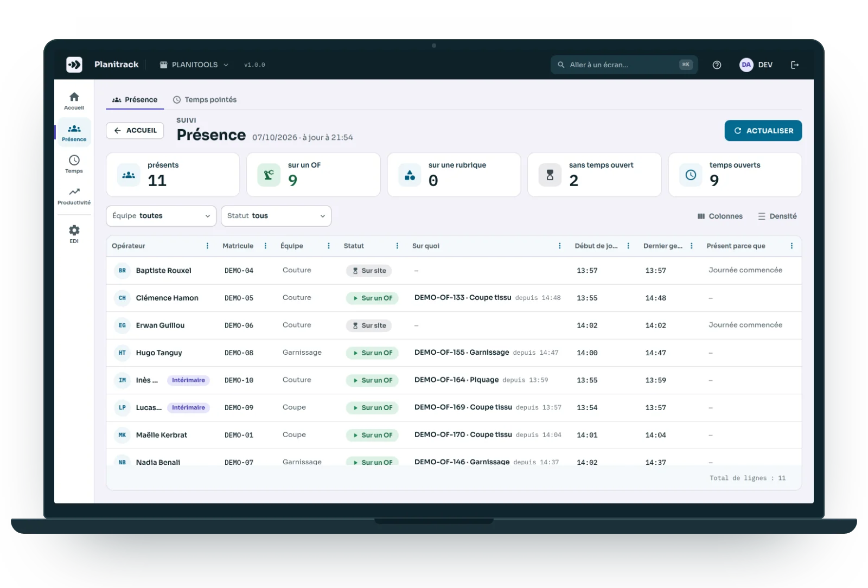
Task: Open Équipe column menu
Action: (329, 246)
